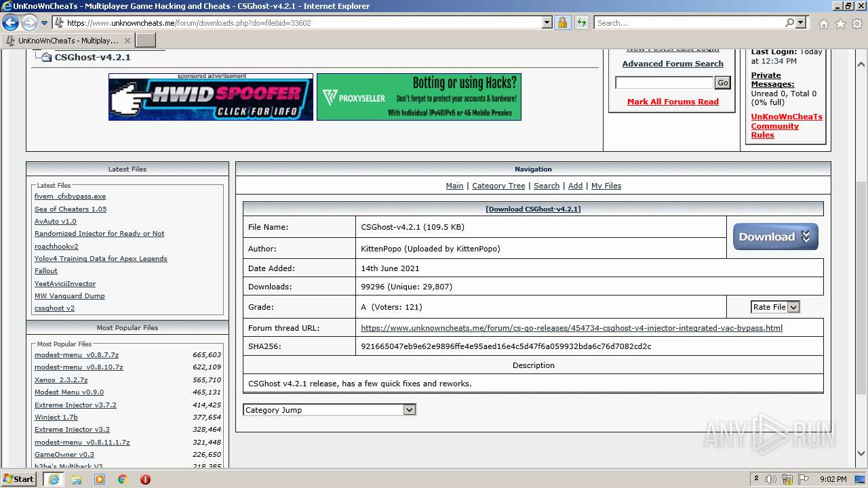Viewport: 868px width, 488px height.
Task: Open the Search navigation link
Action: (547, 186)
